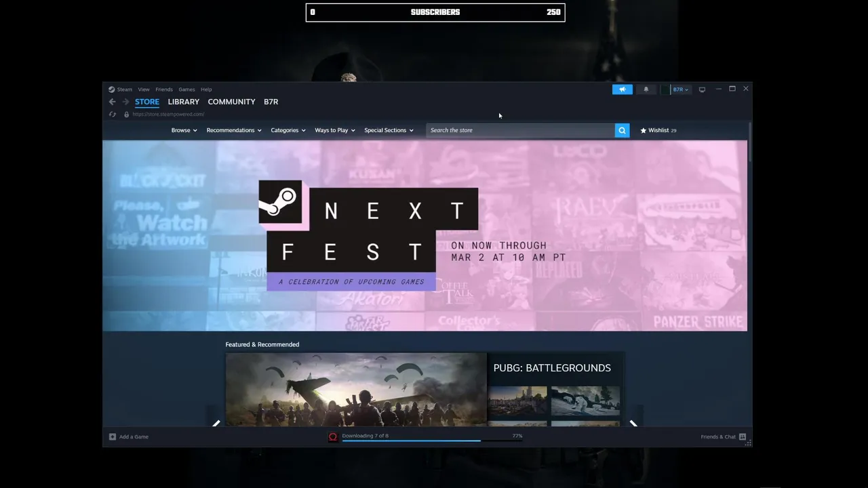The image size is (868, 488).
Task: Open the Help menu
Action: 206,89
